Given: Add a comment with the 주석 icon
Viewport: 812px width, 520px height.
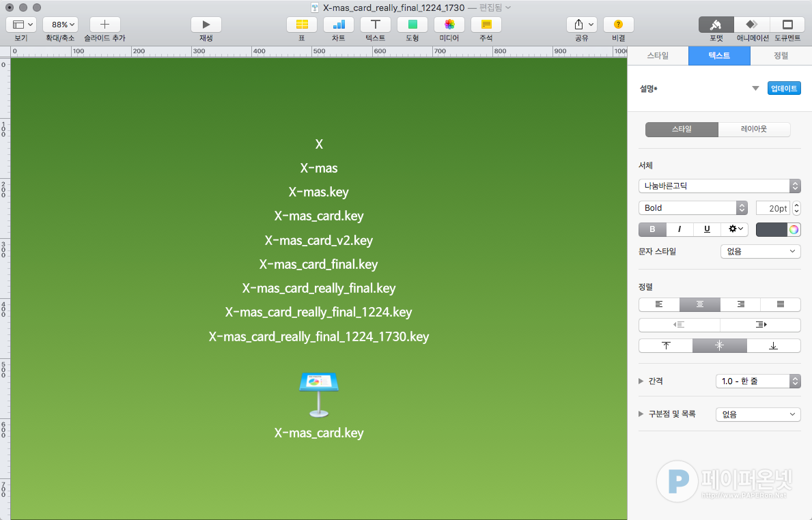Looking at the screenshot, I should pos(486,26).
